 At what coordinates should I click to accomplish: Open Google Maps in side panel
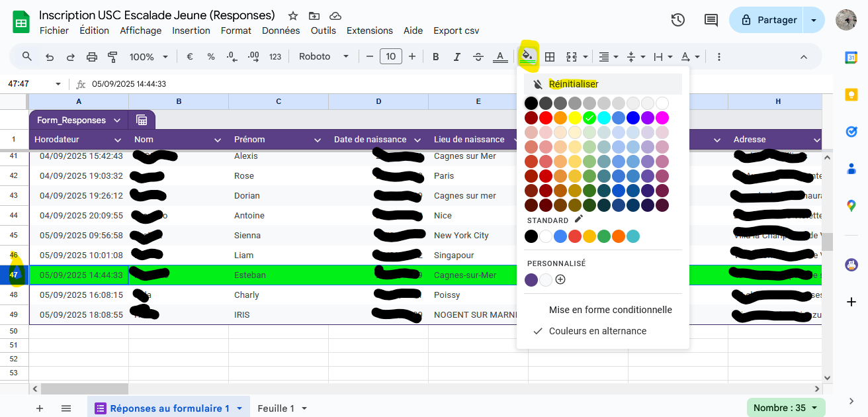pos(851,206)
